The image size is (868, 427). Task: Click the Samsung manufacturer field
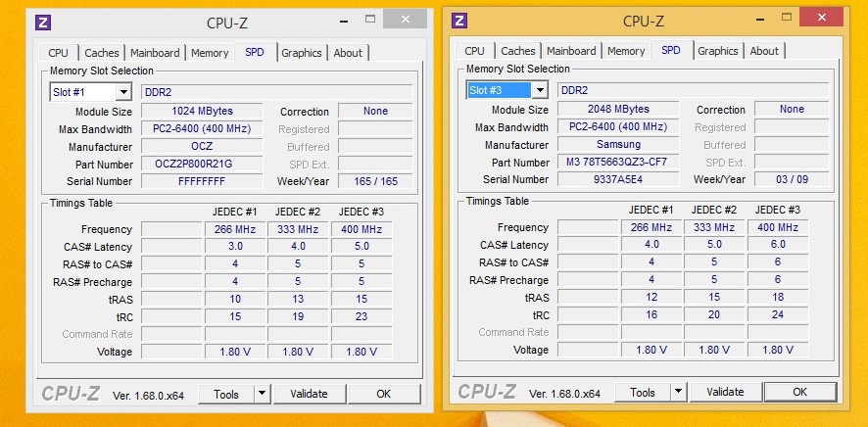[x=618, y=144]
